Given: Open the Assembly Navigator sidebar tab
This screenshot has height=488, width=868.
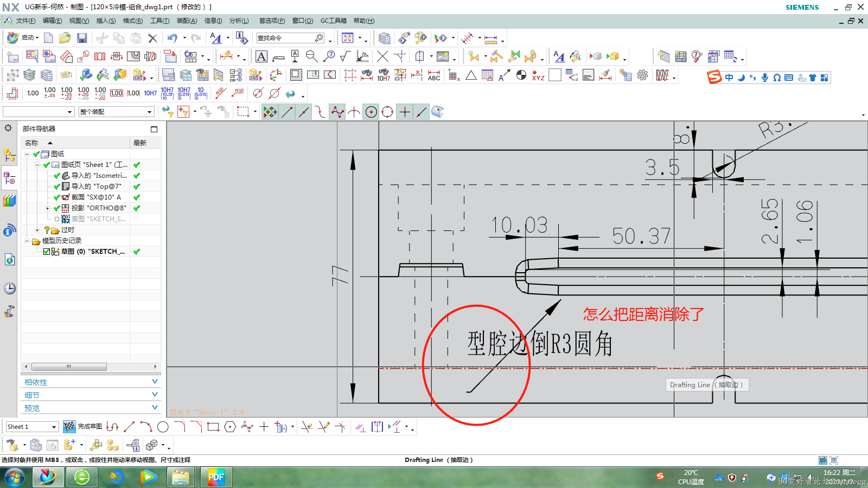Looking at the screenshot, I should (9, 156).
